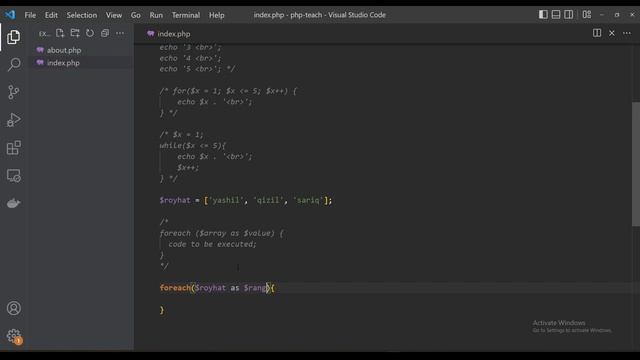Toggle the bottom panel layout
The height and width of the screenshot is (360, 640).
point(556,15)
